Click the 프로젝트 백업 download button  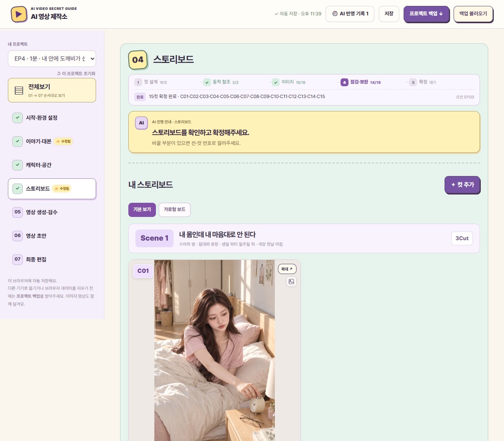[x=426, y=14]
